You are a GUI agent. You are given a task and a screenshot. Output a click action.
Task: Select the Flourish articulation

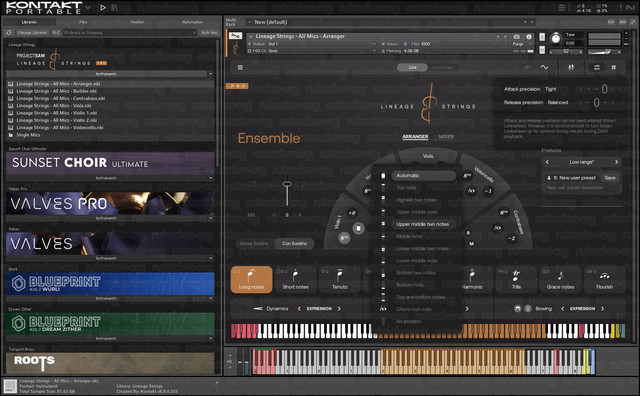(604, 280)
